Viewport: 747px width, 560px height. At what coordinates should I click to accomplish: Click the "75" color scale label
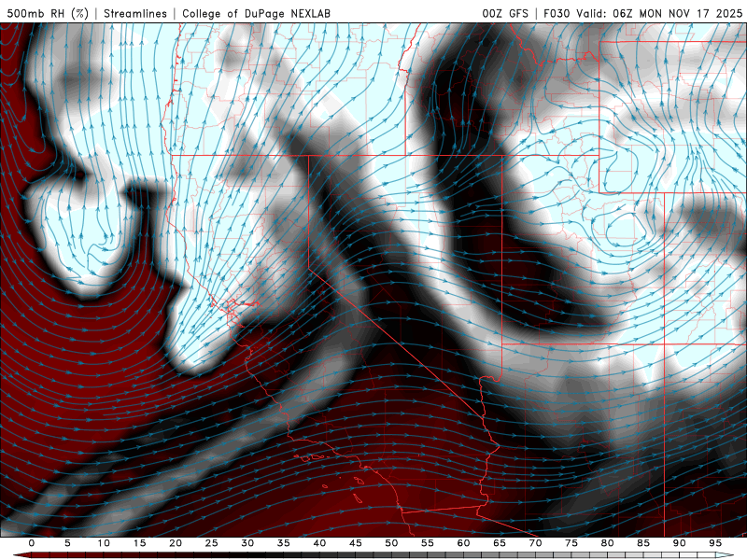[571, 543]
